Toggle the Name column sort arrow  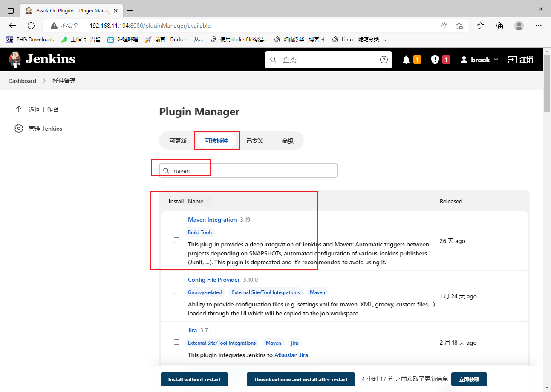208,201
